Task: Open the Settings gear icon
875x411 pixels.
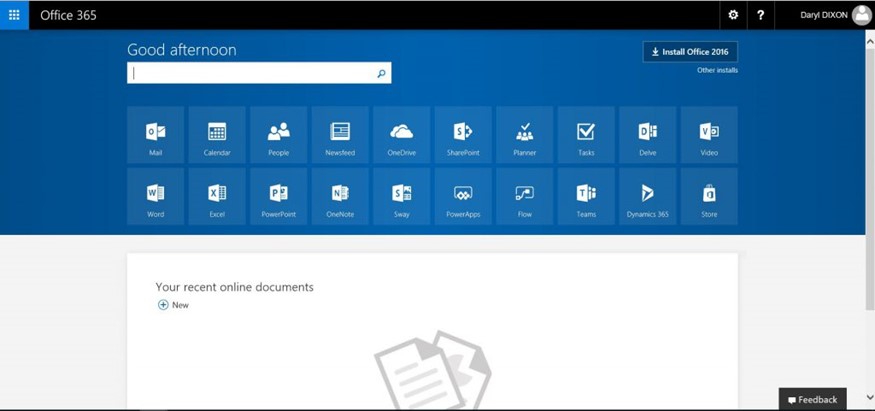Action: coord(733,15)
